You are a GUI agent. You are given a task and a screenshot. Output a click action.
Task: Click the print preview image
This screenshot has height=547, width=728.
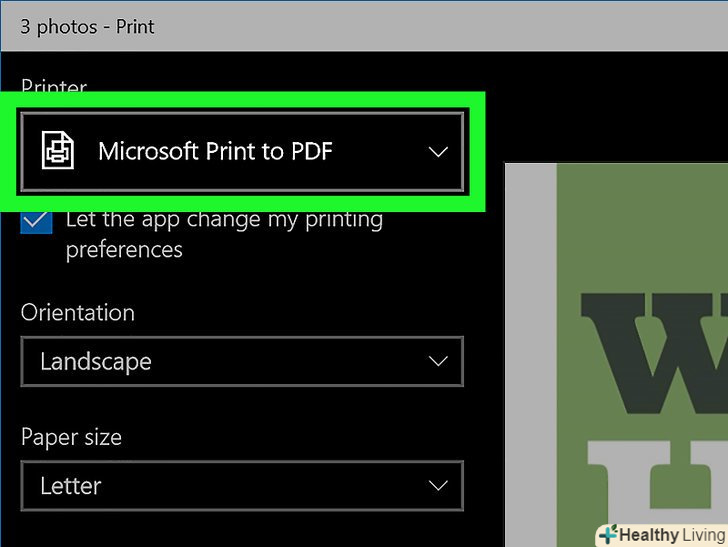(616, 355)
